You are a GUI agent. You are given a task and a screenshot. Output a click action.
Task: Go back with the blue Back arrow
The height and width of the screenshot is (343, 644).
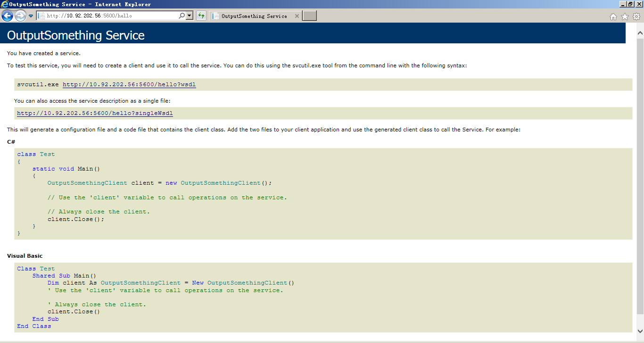(x=7, y=16)
